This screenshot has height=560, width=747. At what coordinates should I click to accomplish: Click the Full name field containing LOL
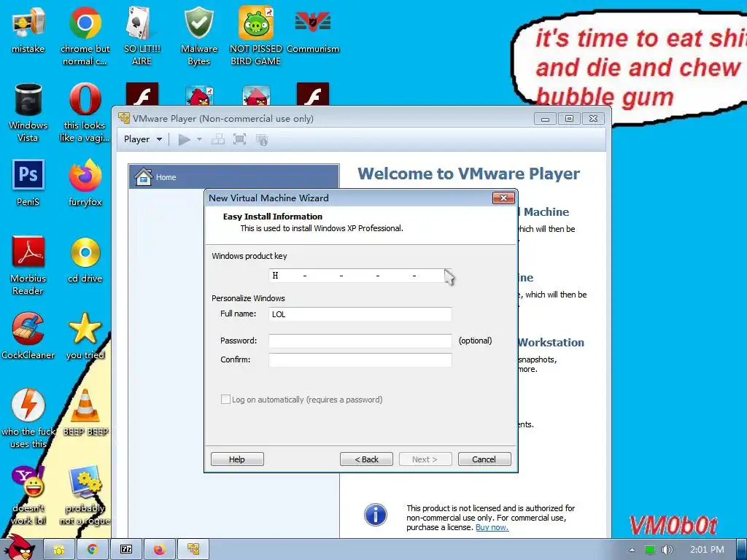pyautogui.click(x=360, y=314)
